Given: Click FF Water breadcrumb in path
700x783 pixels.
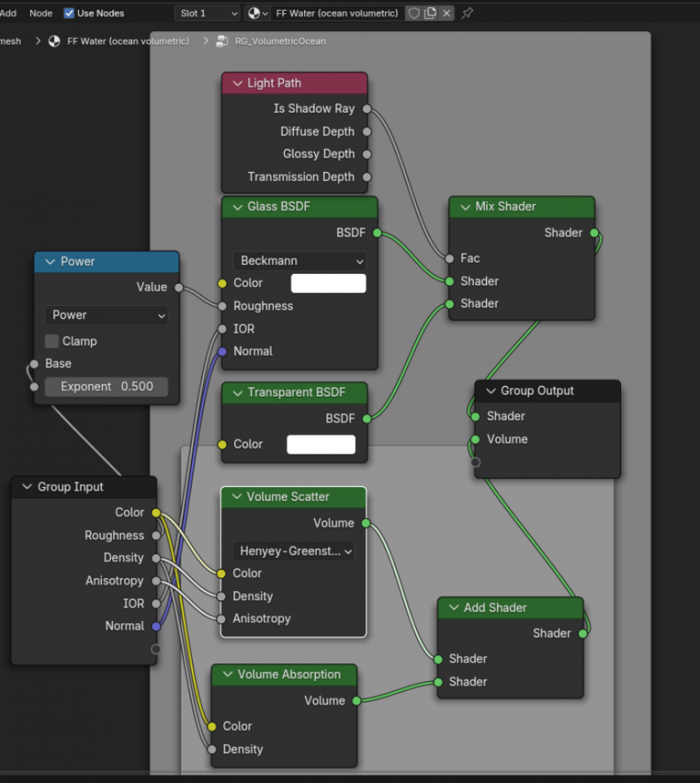Looking at the screenshot, I should click(127, 41).
